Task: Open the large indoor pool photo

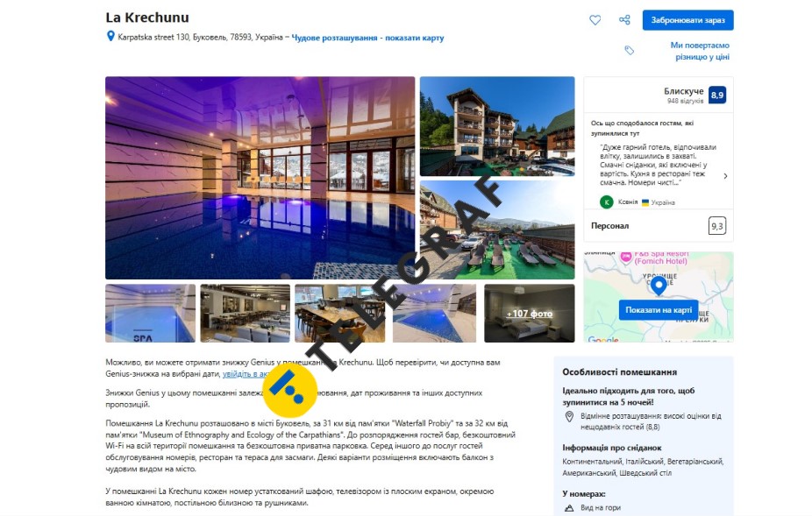Action: [x=260, y=178]
